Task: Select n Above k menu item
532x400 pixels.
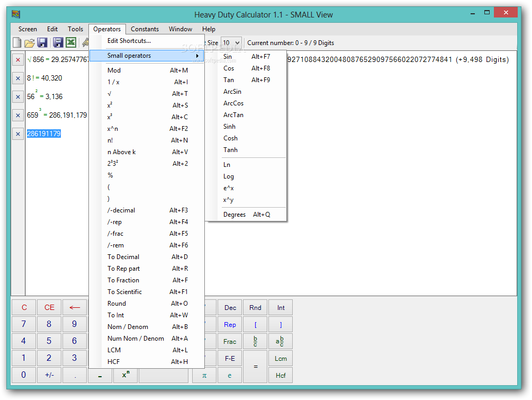Action: (147, 152)
